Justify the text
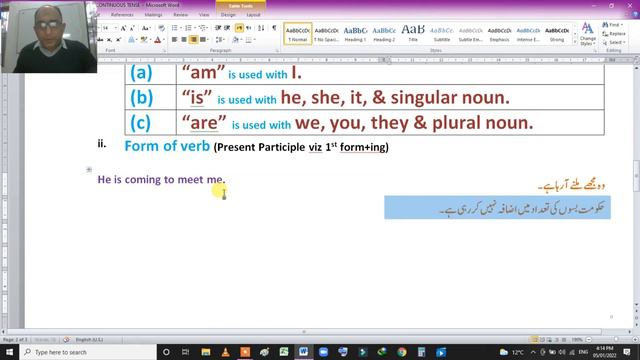This screenshot has height=360, width=640. (203, 40)
